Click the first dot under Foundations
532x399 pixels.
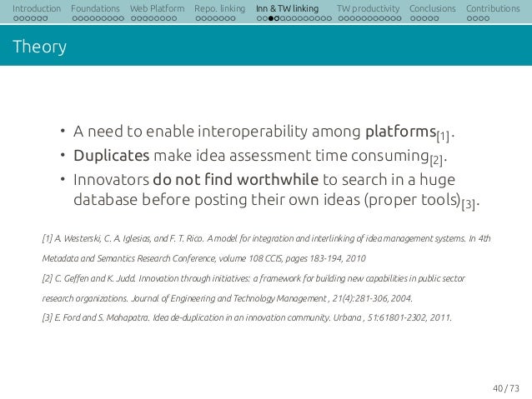click(x=75, y=18)
